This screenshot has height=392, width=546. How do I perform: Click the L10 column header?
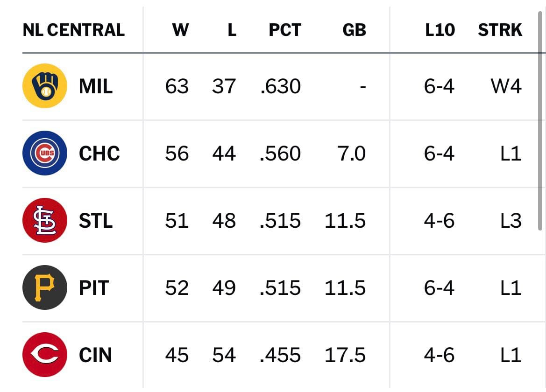click(x=440, y=30)
